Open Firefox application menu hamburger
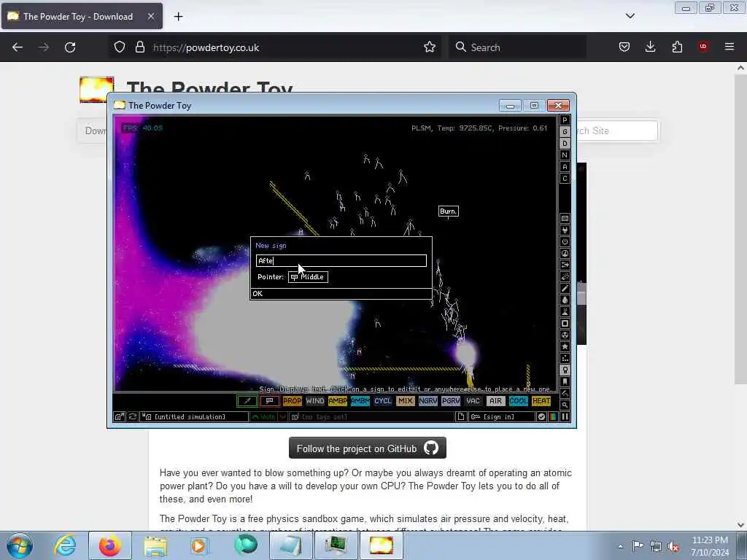747x560 pixels. point(729,47)
